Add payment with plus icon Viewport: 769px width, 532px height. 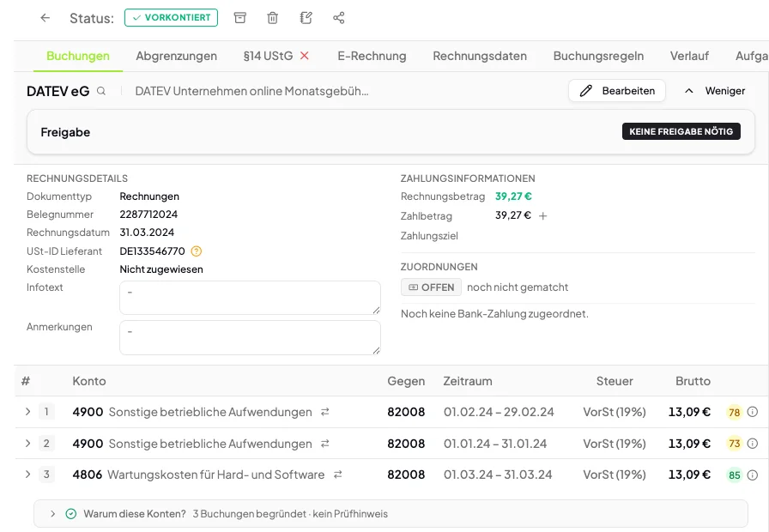[x=543, y=216]
